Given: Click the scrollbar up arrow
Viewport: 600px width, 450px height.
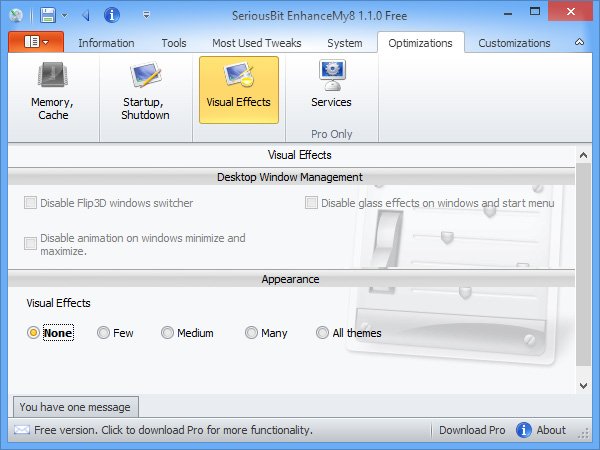Looking at the screenshot, I should pos(583,155).
